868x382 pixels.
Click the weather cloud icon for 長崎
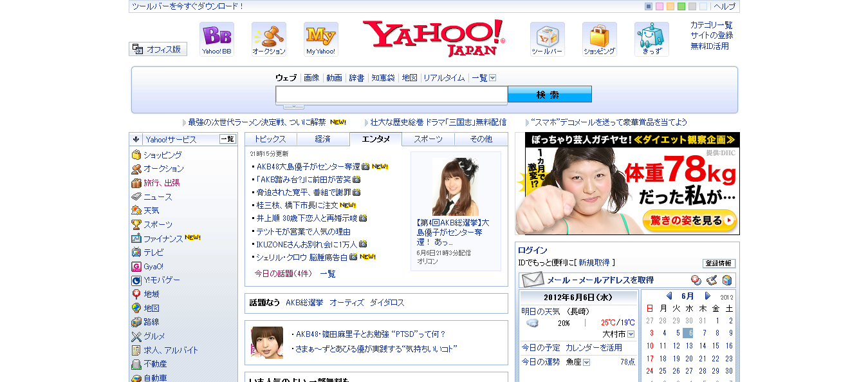533,323
